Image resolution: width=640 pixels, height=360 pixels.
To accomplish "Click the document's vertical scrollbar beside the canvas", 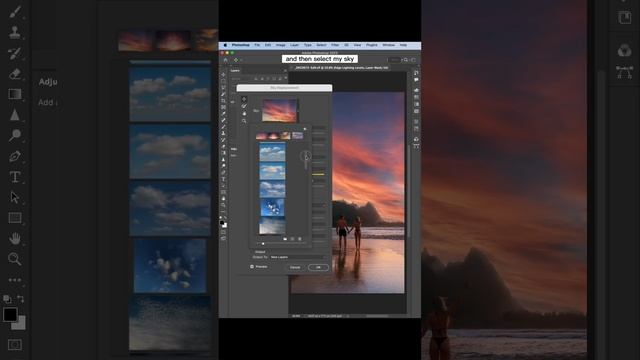I will tap(409, 192).
